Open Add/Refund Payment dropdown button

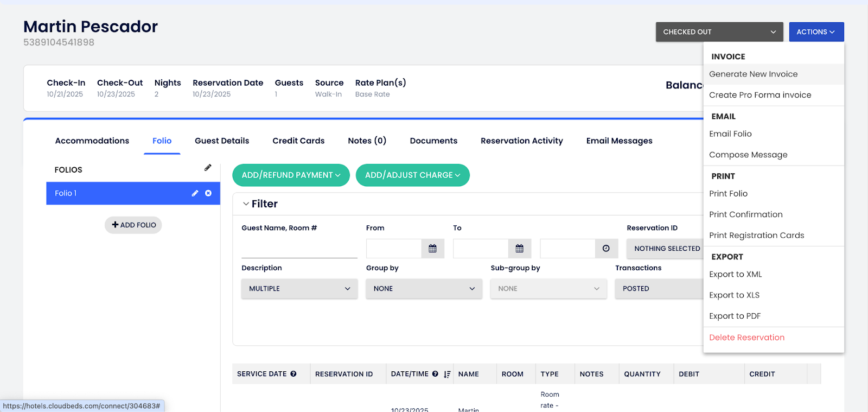click(x=291, y=175)
